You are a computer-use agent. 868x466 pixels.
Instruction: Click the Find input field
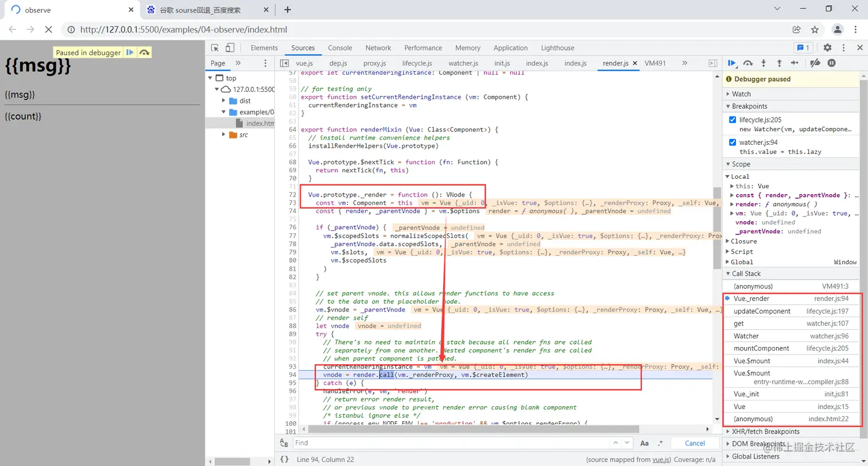pos(451,443)
